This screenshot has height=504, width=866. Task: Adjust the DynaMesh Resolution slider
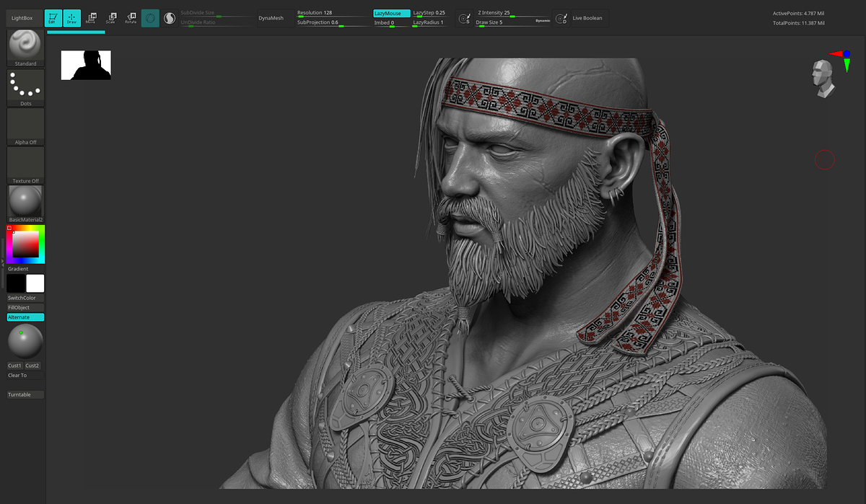(x=333, y=14)
